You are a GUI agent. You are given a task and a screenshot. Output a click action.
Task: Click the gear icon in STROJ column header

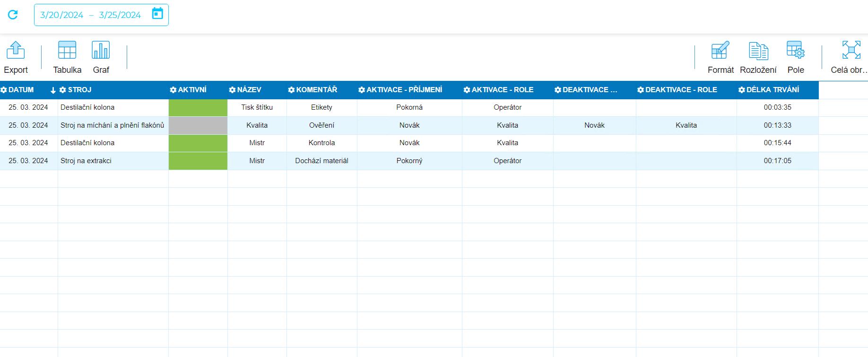pos(63,90)
